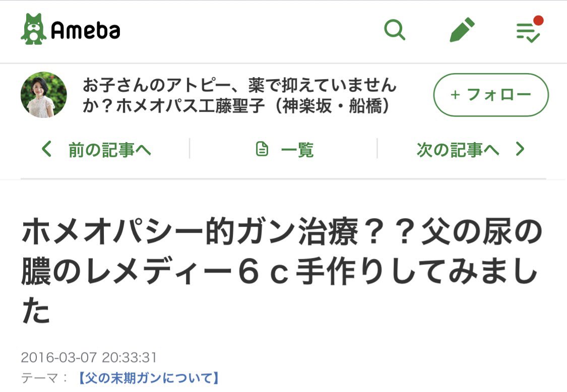Click the left chevron for previous article
The image size is (567, 392).
(x=46, y=149)
